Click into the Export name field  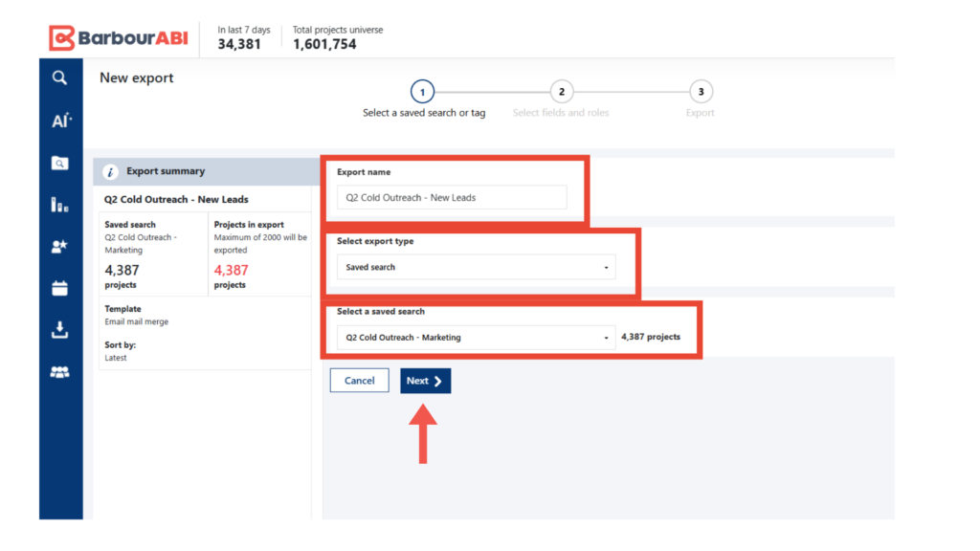click(x=452, y=198)
